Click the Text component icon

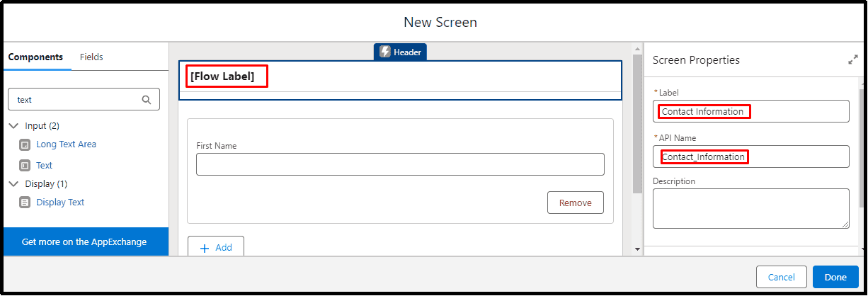click(25, 166)
